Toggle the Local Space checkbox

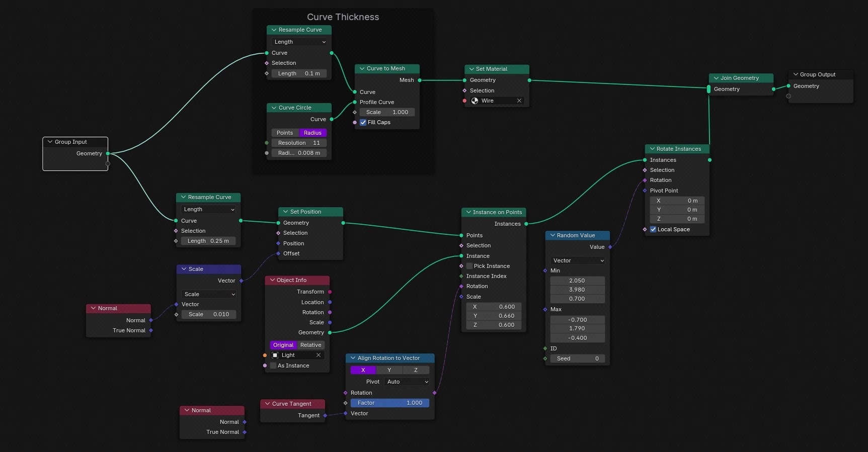pos(653,229)
